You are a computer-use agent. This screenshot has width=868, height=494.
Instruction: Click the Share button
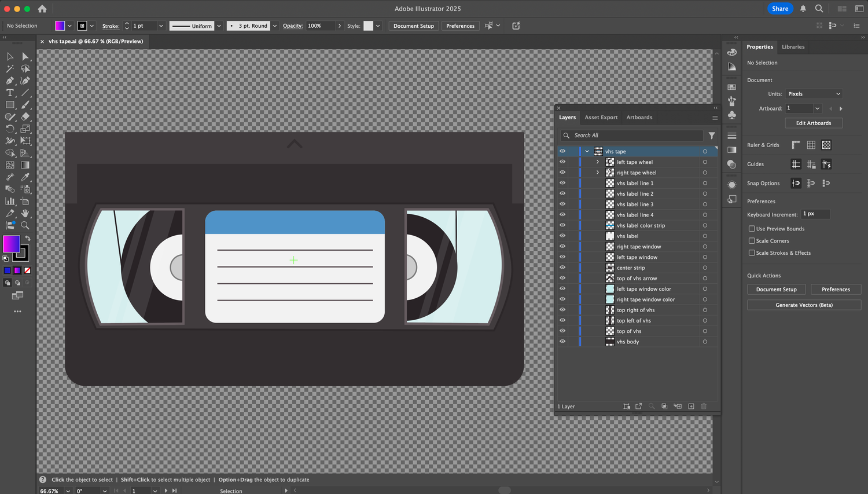pos(780,9)
